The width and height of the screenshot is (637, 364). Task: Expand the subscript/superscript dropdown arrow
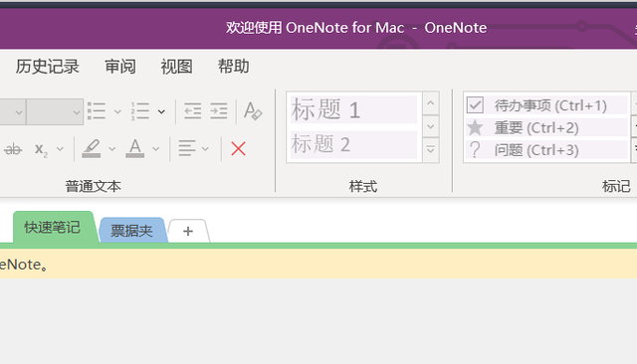(x=60, y=149)
